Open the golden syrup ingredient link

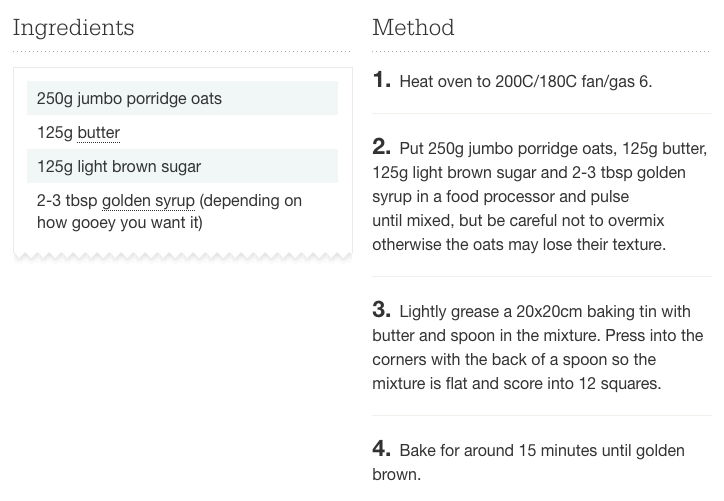pos(148,201)
